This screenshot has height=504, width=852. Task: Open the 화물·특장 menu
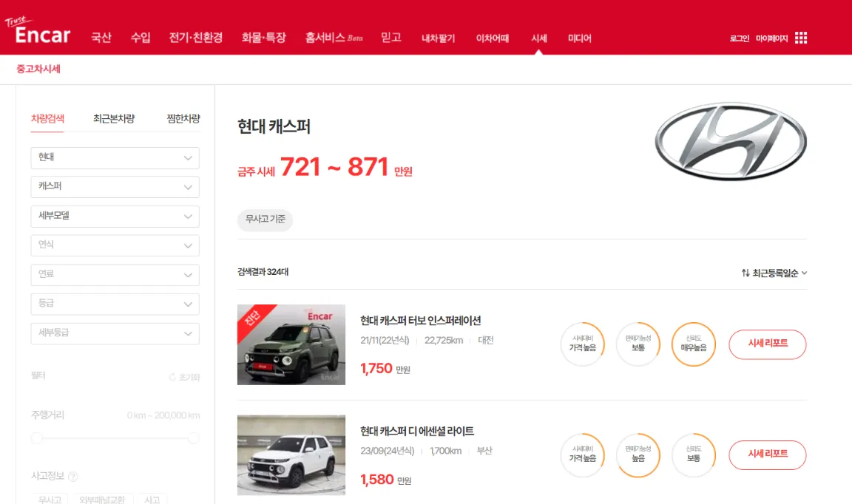(x=263, y=38)
